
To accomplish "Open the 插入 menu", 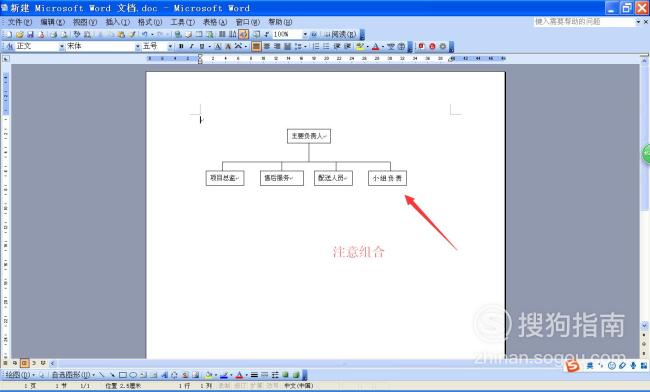I will click(117, 22).
